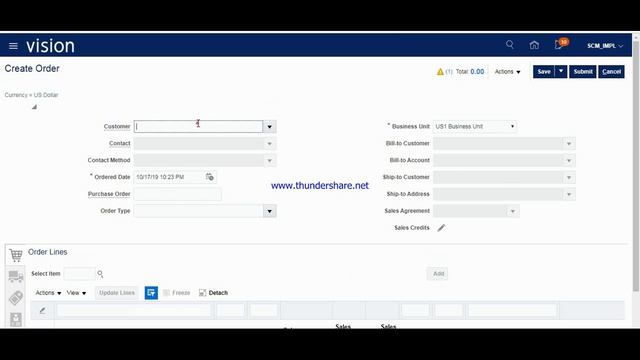Click the Save button
The width and height of the screenshot is (640, 360).
(x=544, y=71)
